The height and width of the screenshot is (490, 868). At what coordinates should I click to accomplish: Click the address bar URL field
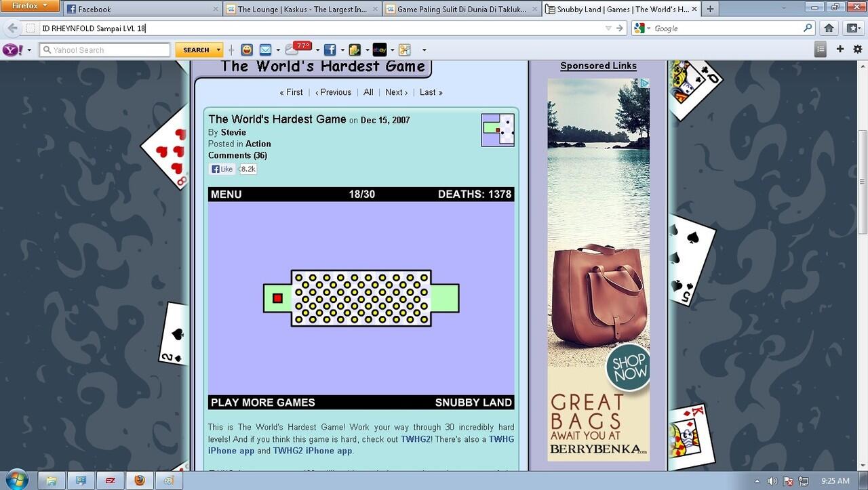[x=319, y=28]
